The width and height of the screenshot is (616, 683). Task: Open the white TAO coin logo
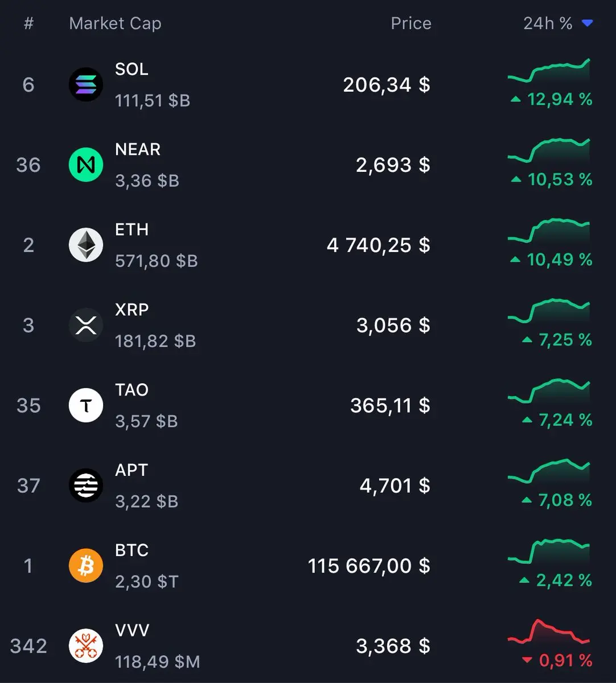click(x=86, y=406)
